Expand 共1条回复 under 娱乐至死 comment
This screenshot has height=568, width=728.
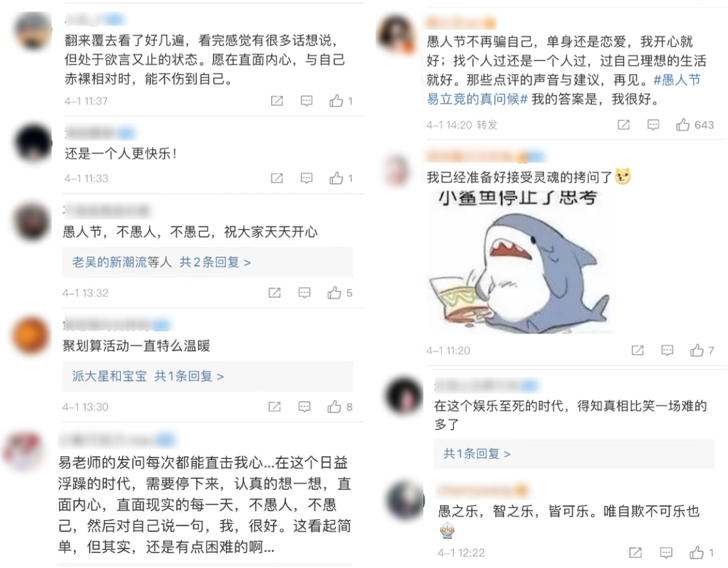pos(477,453)
